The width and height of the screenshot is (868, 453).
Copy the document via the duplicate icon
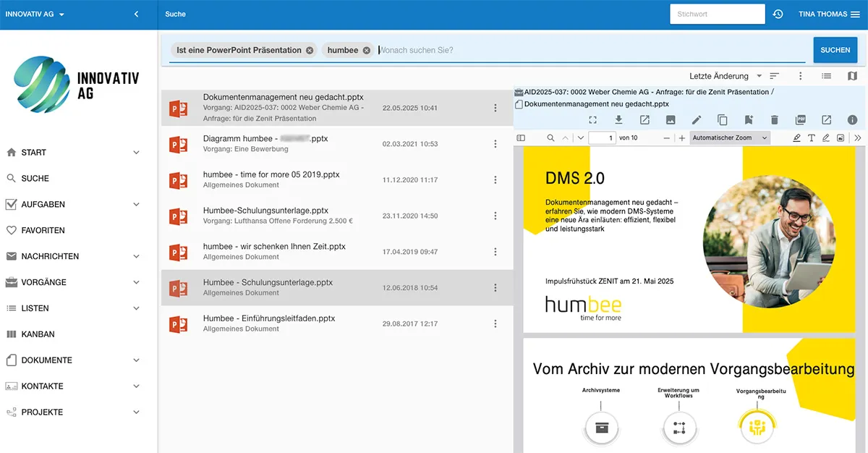[723, 119]
